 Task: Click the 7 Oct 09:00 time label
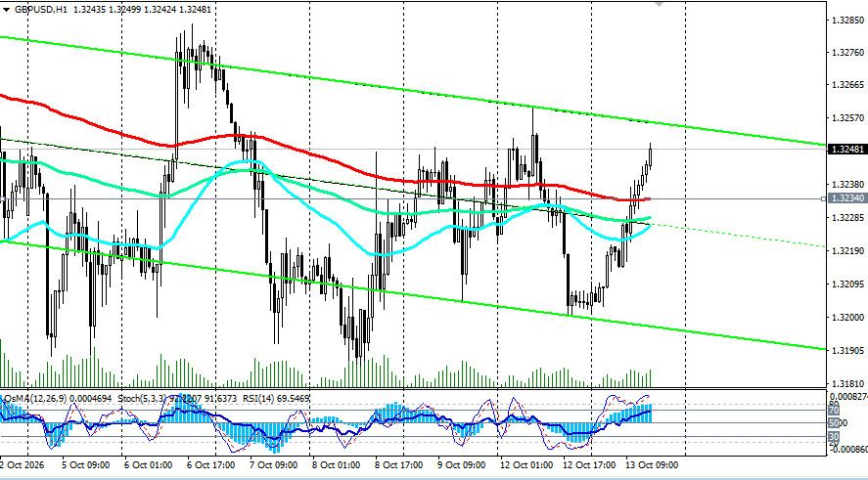point(275,465)
